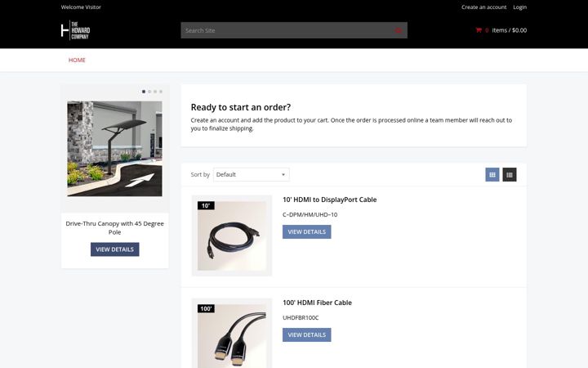This screenshot has width=588, height=368.
Task: View details for 100' HDMI Fiber Cable
Action: [x=307, y=335]
